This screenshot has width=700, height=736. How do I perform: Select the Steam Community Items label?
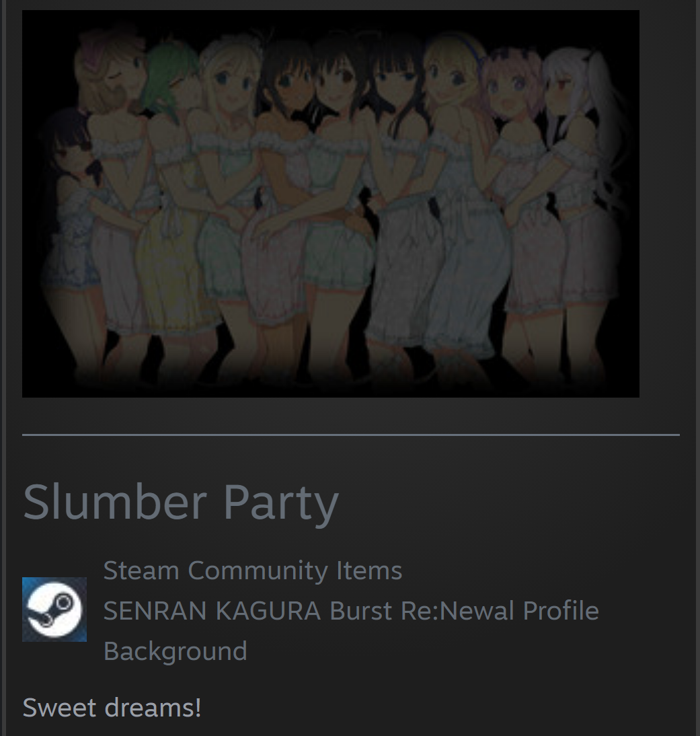point(252,571)
